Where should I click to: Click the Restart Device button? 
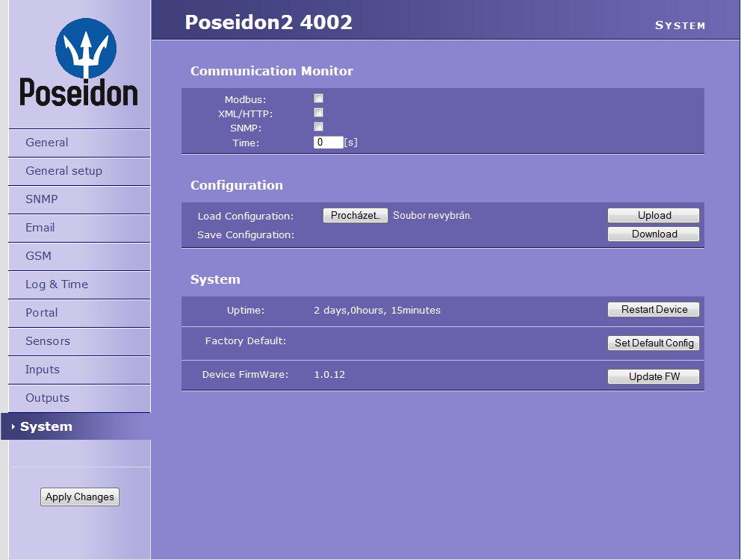click(654, 310)
